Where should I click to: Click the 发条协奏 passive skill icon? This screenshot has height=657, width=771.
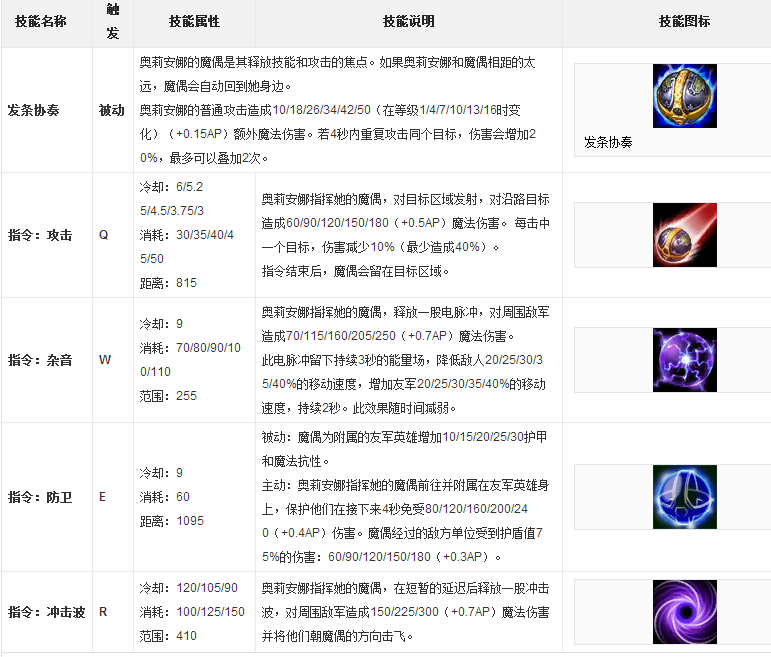(x=684, y=96)
